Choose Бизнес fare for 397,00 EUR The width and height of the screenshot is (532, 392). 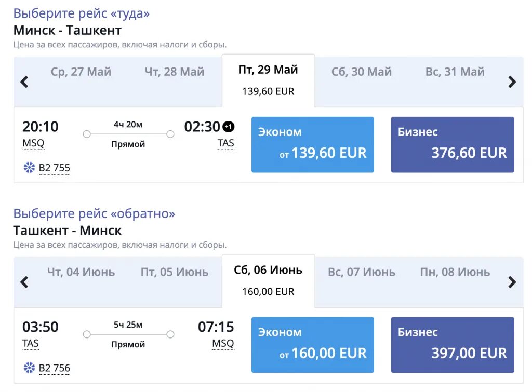tap(452, 345)
